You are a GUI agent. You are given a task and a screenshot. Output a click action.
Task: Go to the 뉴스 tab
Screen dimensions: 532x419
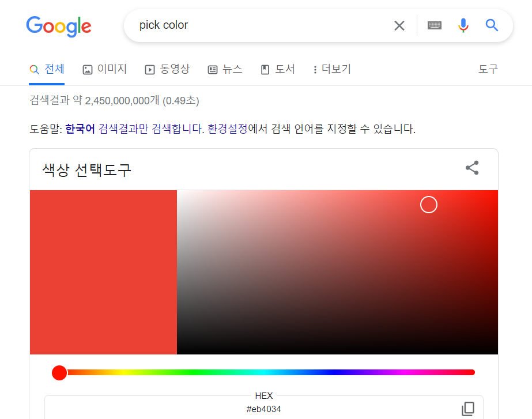225,69
